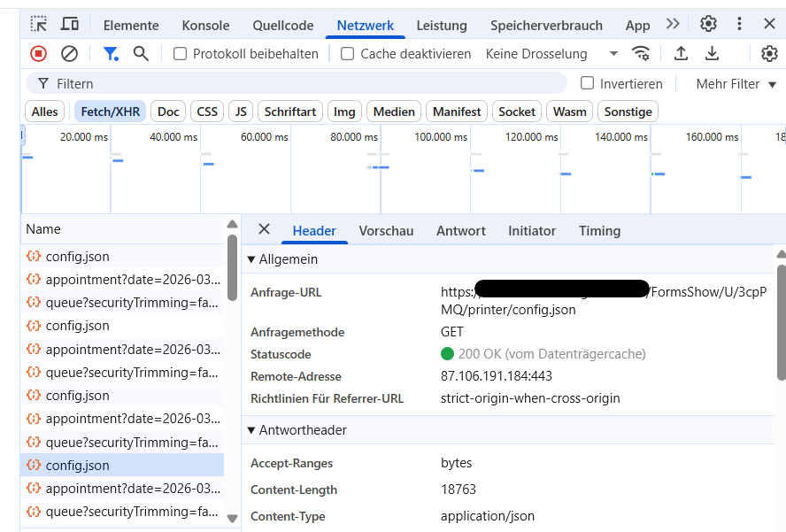The width and height of the screenshot is (786, 532).
Task: Toggle the Fetch/XHR filter chip
Action: [x=111, y=112]
